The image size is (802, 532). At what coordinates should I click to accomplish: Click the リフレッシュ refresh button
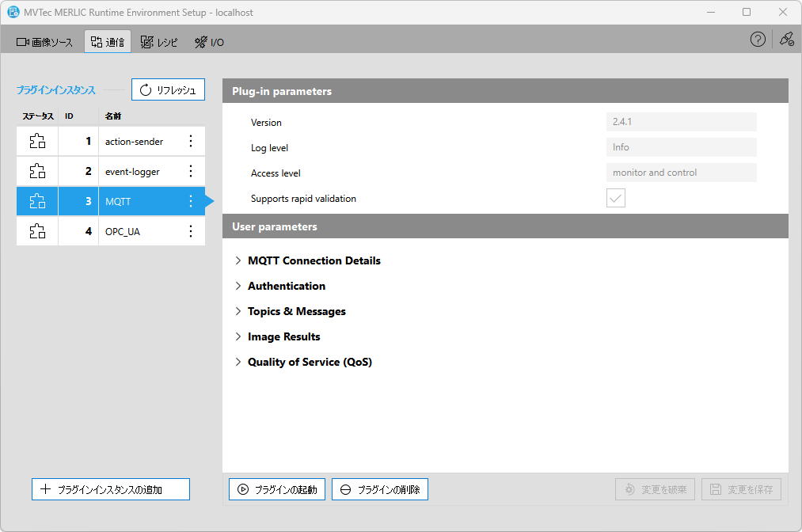pyautogui.click(x=168, y=89)
